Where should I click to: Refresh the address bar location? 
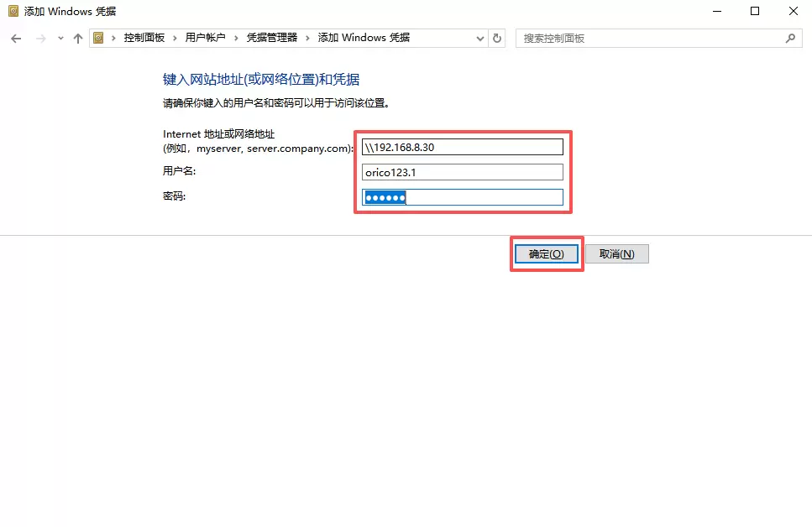(x=497, y=39)
